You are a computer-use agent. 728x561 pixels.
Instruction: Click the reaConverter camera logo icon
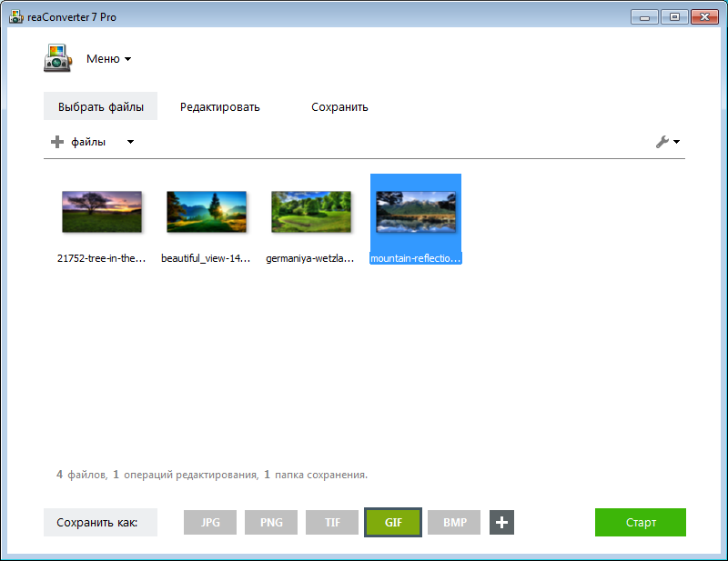point(57,57)
